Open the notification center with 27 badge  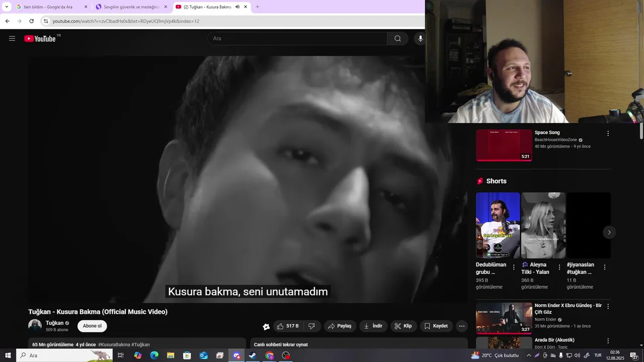pos(635,355)
